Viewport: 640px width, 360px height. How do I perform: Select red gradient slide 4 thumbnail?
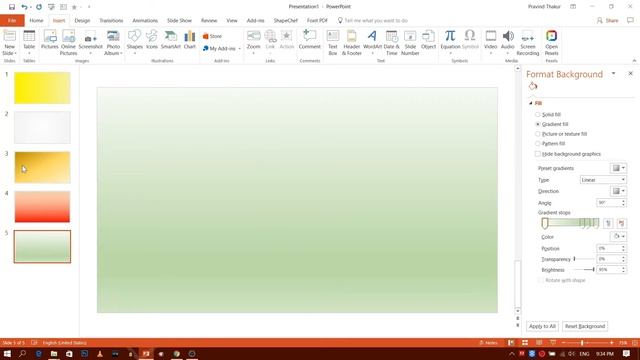coord(42,207)
